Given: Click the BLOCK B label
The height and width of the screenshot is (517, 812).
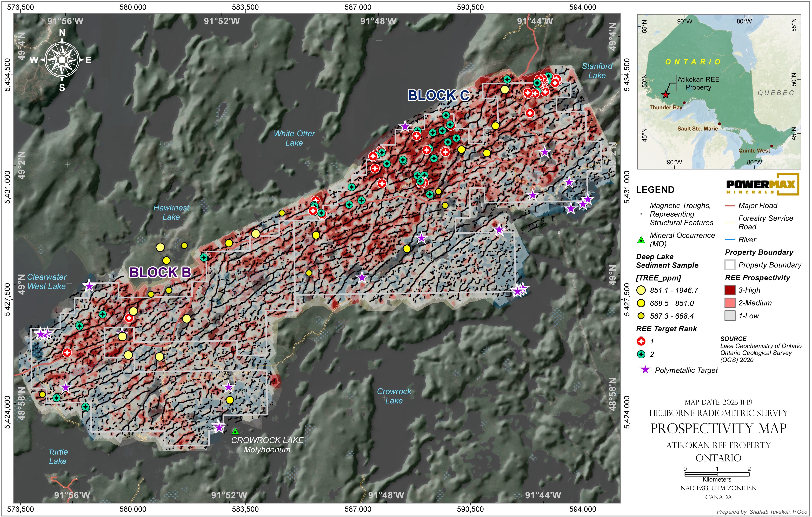Looking at the screenshot, I should [160, 272].
